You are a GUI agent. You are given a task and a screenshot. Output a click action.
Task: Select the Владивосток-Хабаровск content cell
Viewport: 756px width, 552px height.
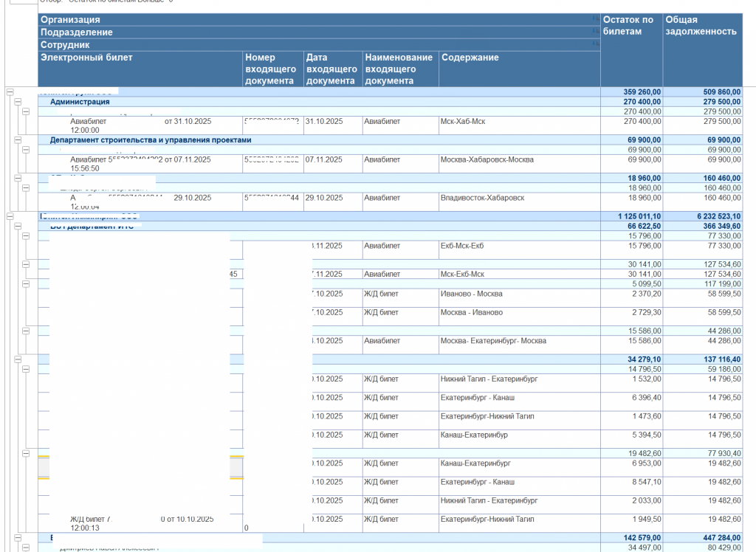pyautogui.click(x=482, y=198)
